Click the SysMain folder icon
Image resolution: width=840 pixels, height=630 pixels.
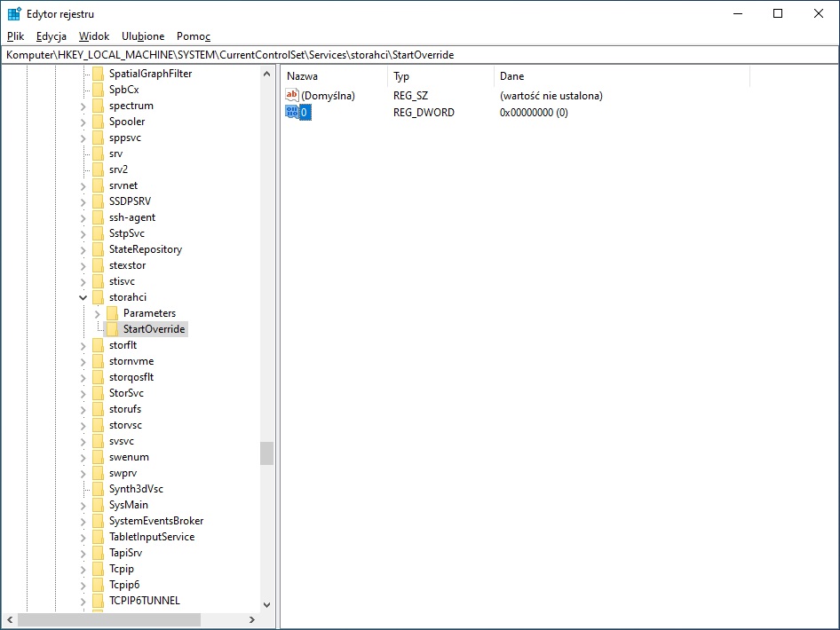[x=98, y=505]
